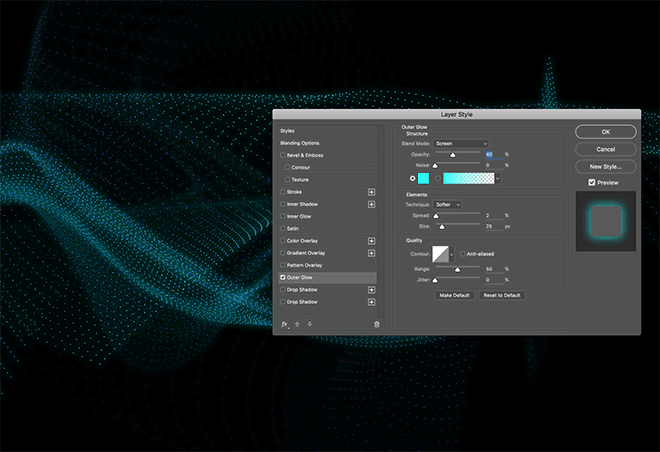Screen dimensions: 660x452
Task: Click the move effect up arrow
Action: click(297, 324)
